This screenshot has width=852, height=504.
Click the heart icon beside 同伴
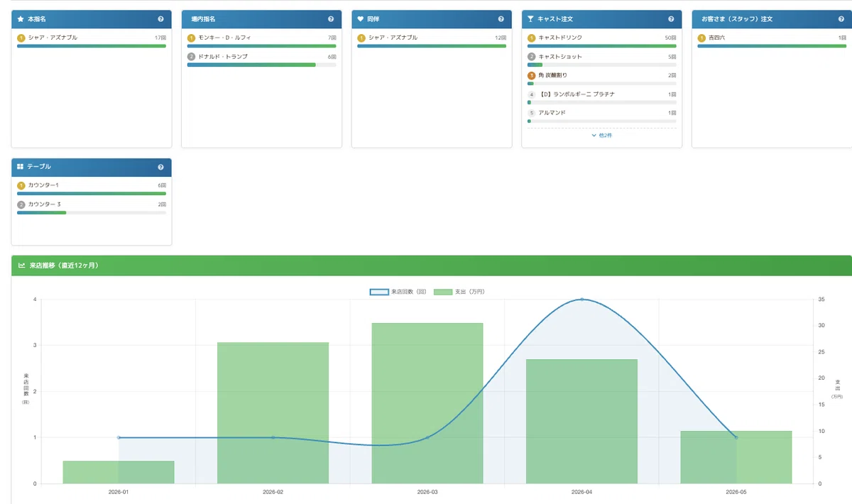pyautogui.click(x=361, y=19)
